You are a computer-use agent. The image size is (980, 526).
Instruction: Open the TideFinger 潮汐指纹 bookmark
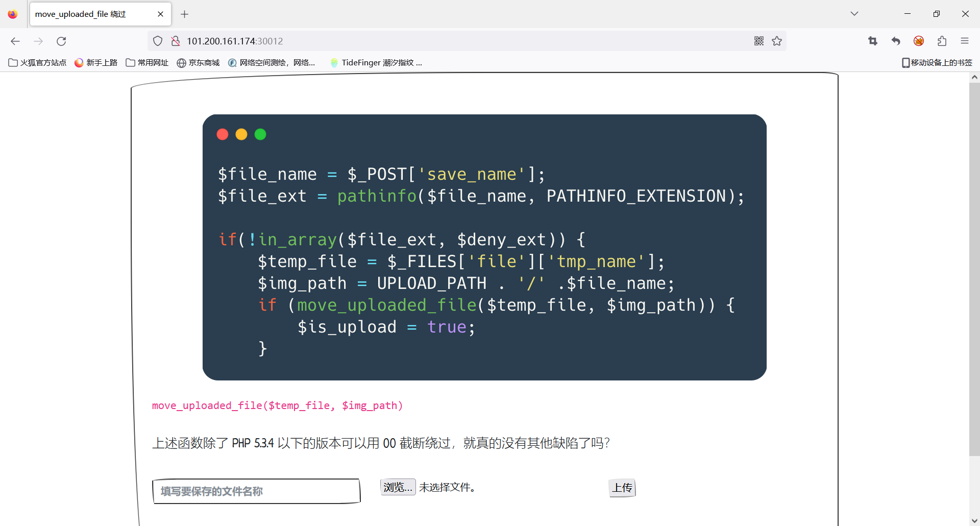376,63
